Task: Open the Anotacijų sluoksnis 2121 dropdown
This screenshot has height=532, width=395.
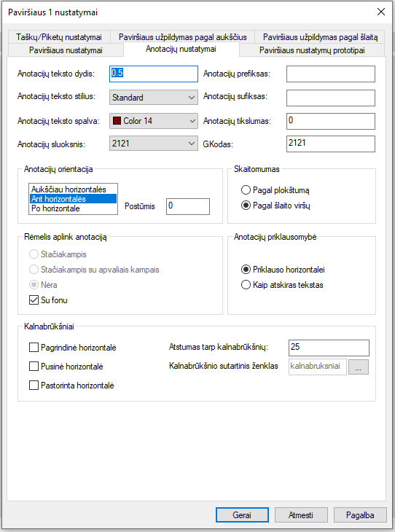Action: tap(153, 144)
